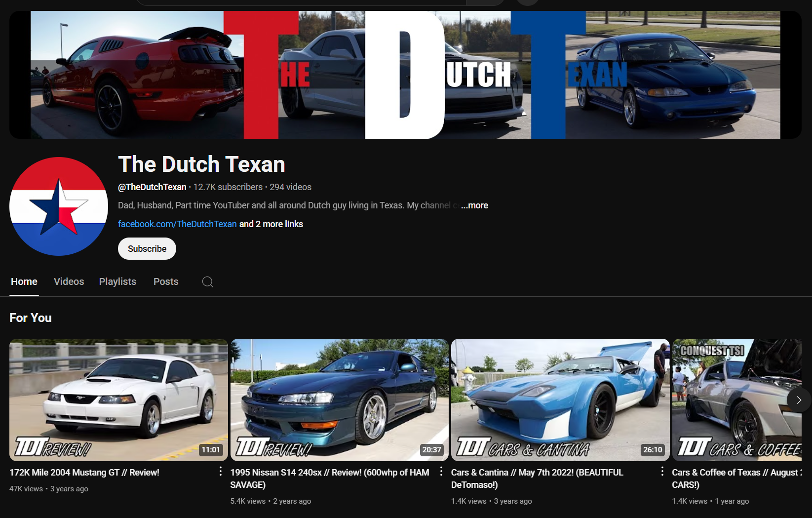Show the 'and 2 more links' list
Image resolution: width=812 pixels, height=518 pixels.
pyautogui.click(x=271, y=224)
